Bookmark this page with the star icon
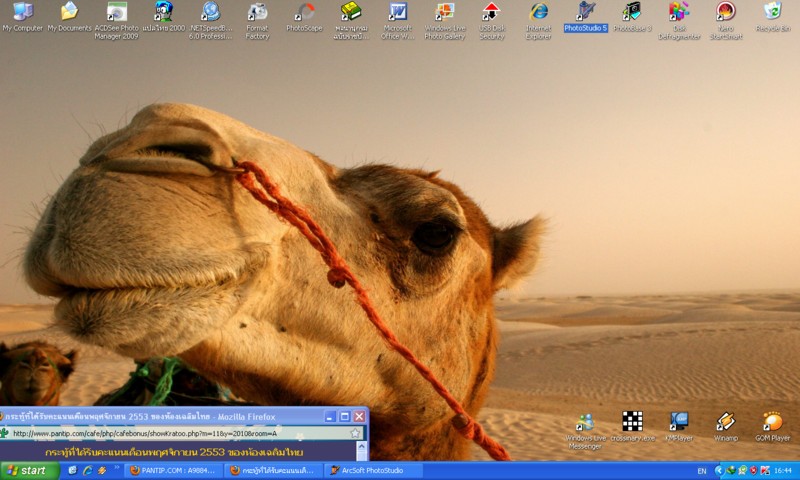800x480 pixels. point(355,433)
